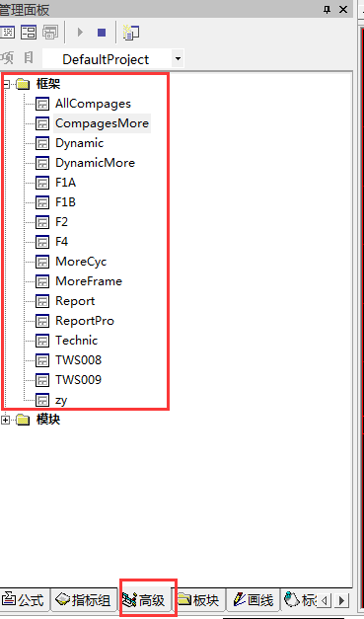Click the frame icon beside F1A
The image size is (364, 619).
(42, 183)
